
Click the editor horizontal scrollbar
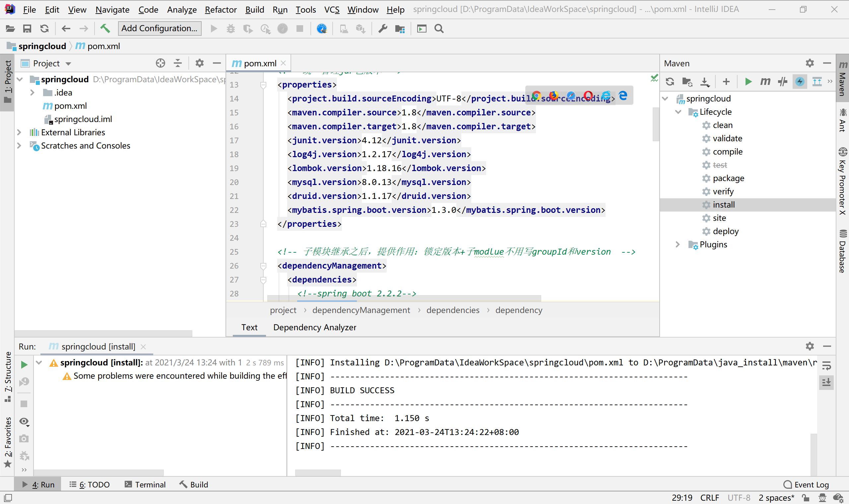click(404, 298)
